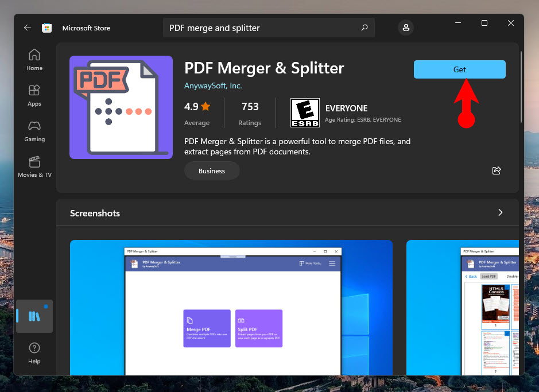The height and width of the screenshot is (392, 539).
Task: Open the user account profile icon
Action: point(406,28)
